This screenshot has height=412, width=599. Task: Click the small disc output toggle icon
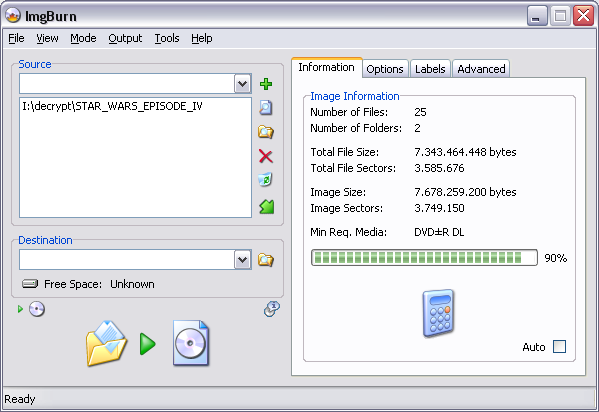[37, 309]
